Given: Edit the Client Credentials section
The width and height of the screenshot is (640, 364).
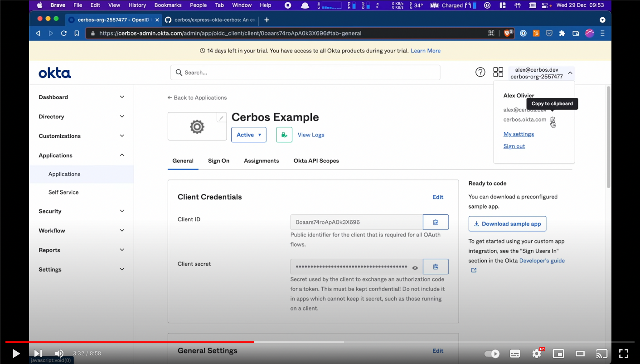Looking at the screenshot, I should [x=438, y=197].
